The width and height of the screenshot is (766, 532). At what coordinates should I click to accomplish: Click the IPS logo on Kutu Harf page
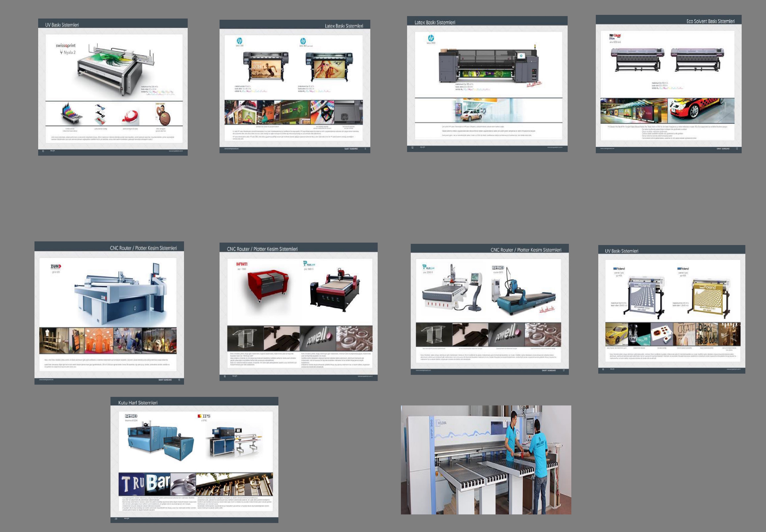tap(204, 416)
